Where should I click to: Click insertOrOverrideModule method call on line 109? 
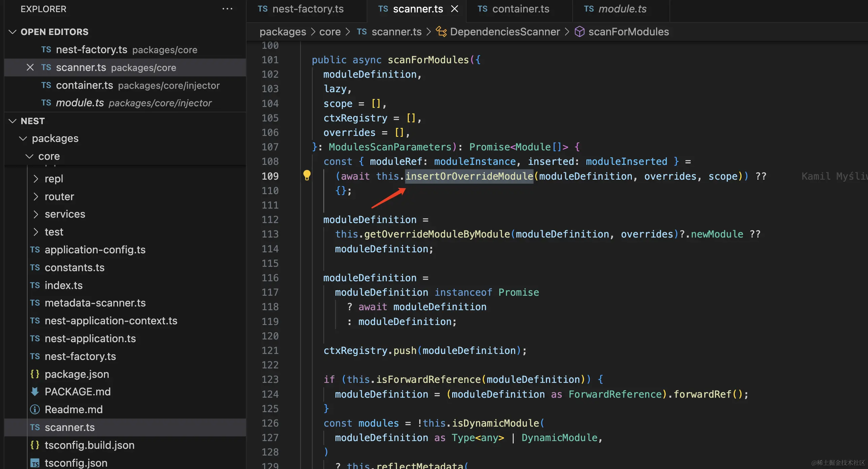(x=469, y=176)
